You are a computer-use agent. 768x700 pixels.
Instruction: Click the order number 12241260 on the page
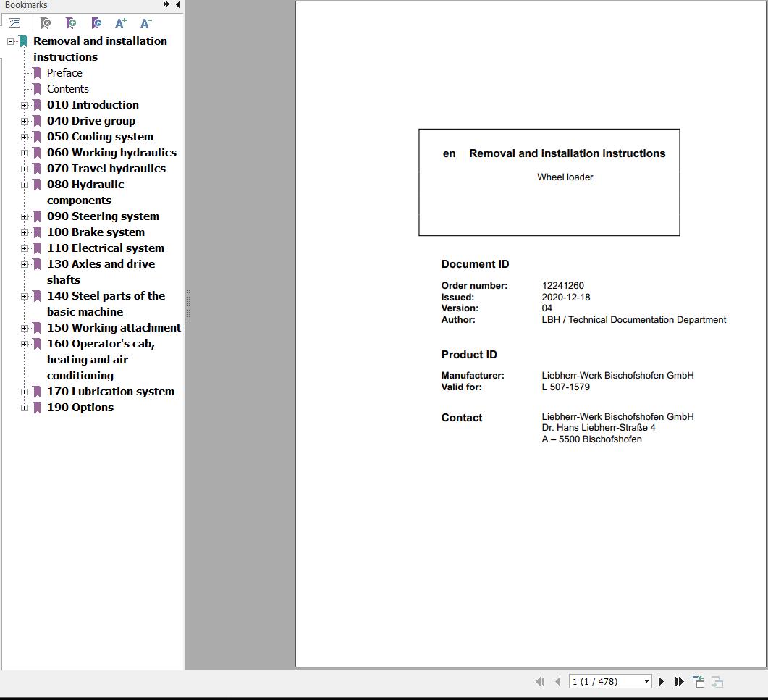point(562,286)
